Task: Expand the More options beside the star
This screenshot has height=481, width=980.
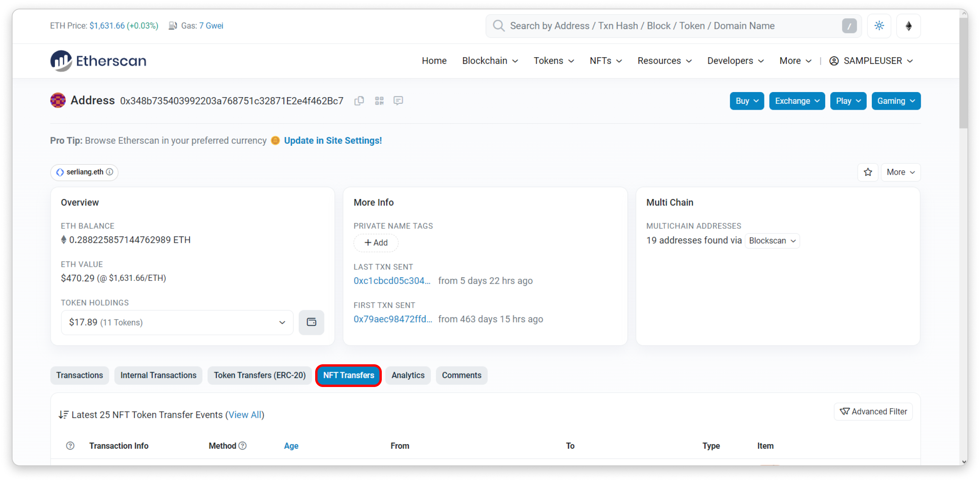Action: tap(900, 172)
